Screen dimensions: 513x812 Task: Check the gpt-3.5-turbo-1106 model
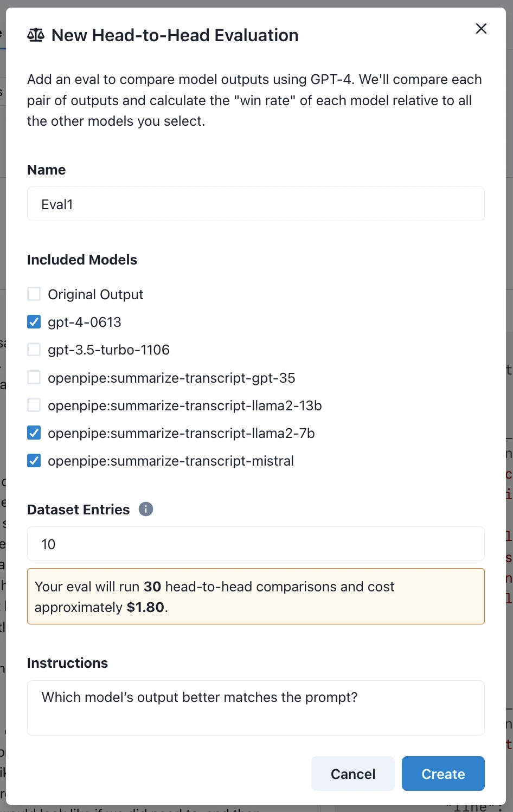tap(34, 349)
